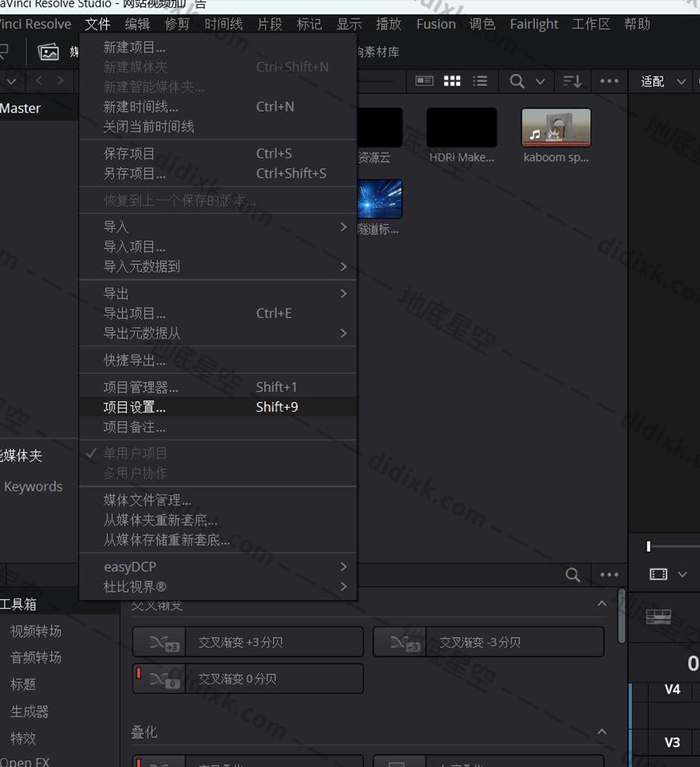Switch to thumbnail grid view icon
The width and height of the screenshot is (700, 767).
(452, 81)
